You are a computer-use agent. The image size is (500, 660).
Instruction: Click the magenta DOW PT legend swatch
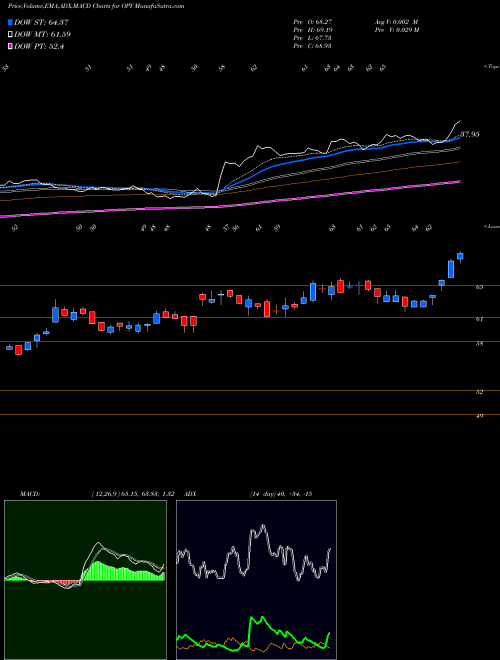pos(10,46)
